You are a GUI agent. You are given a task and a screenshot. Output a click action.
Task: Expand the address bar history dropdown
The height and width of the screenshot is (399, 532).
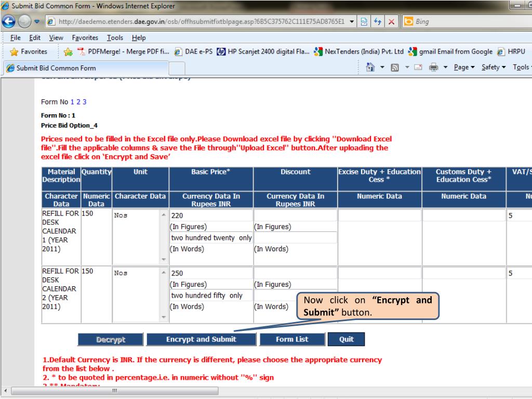click(352, 22)
